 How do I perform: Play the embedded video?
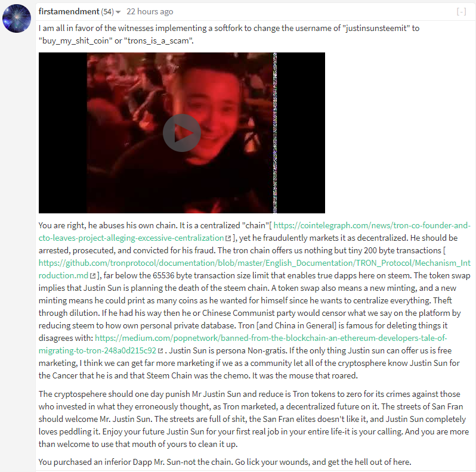[181, 133]
